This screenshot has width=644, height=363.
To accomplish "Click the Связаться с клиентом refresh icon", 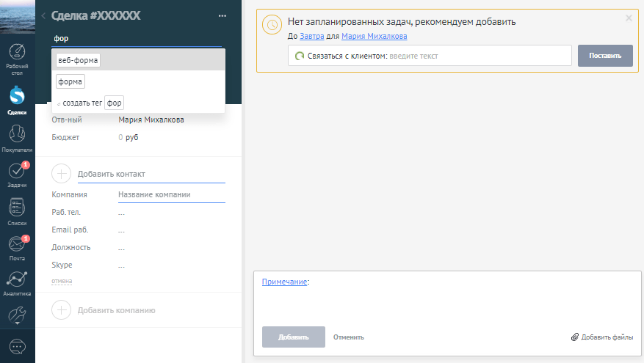I will pyautogui.click(x=300, y=56).
